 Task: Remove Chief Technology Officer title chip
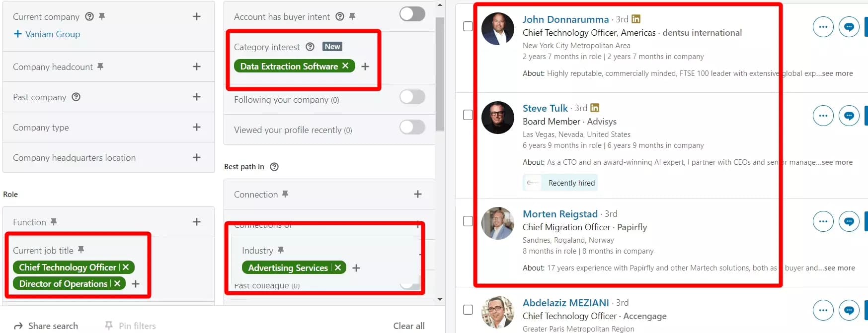(x=126, y=267)
